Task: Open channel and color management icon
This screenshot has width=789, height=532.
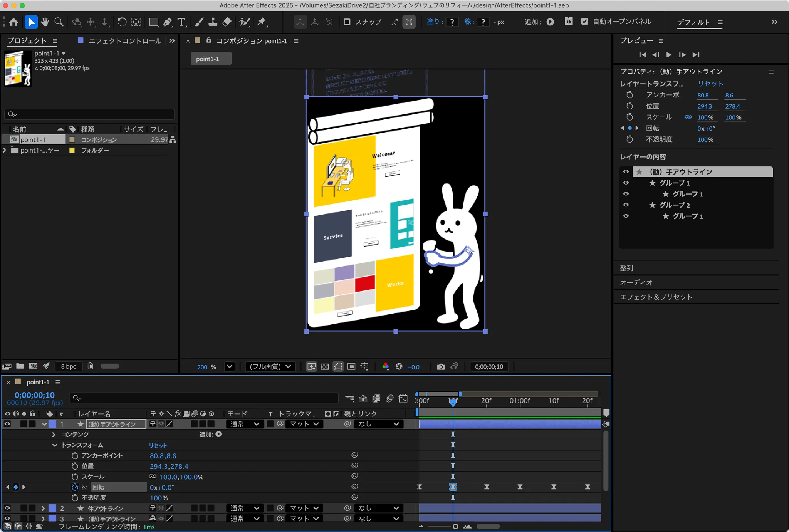Action: point(385,367)
